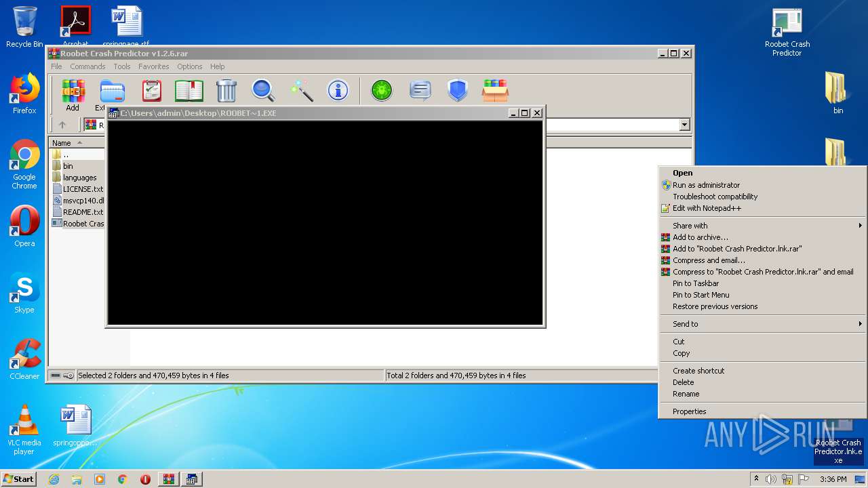Expand the Share with submenu
Image resolution: width=868 pixels, height=488 pixels.
(x=763, y=226)
